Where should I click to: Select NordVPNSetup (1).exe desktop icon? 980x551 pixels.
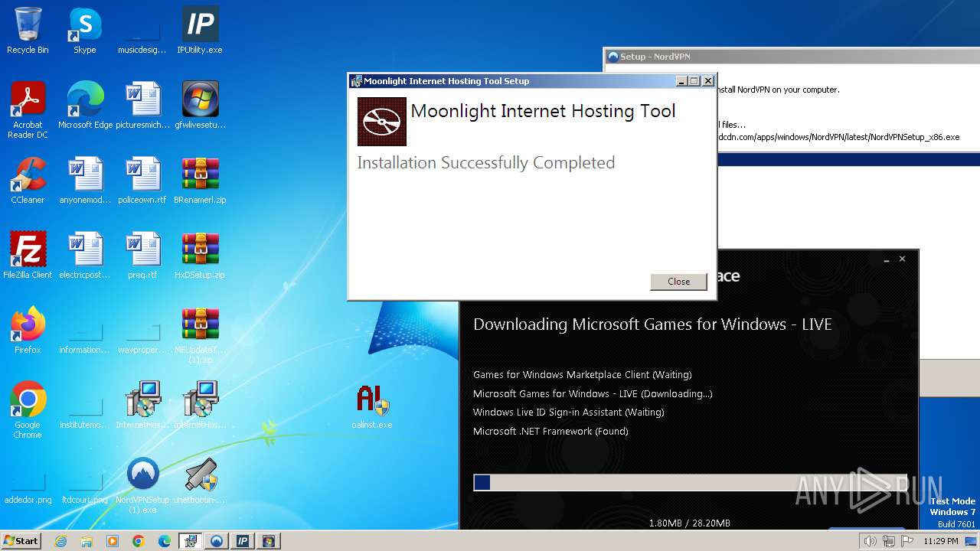click(x=142, y=485)
